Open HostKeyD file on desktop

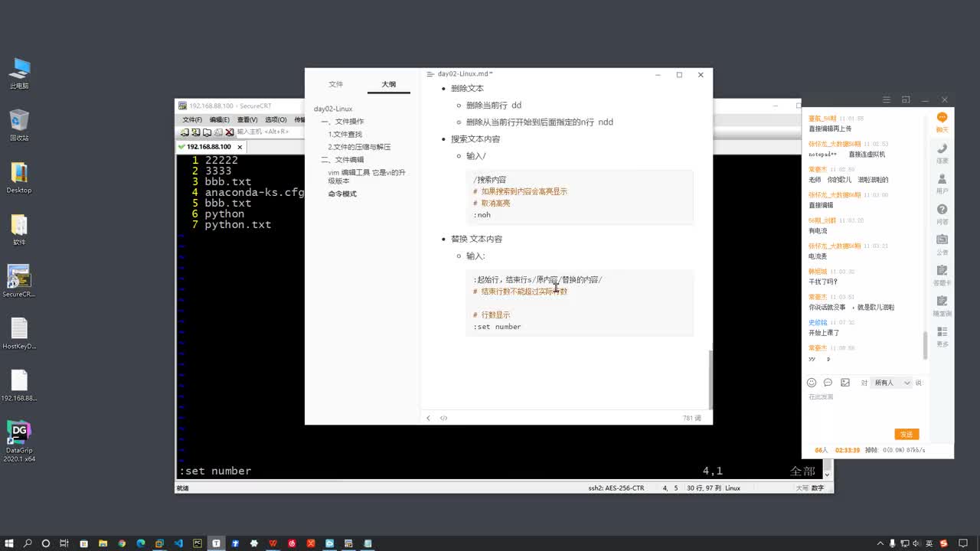click(x=19, y=334)
